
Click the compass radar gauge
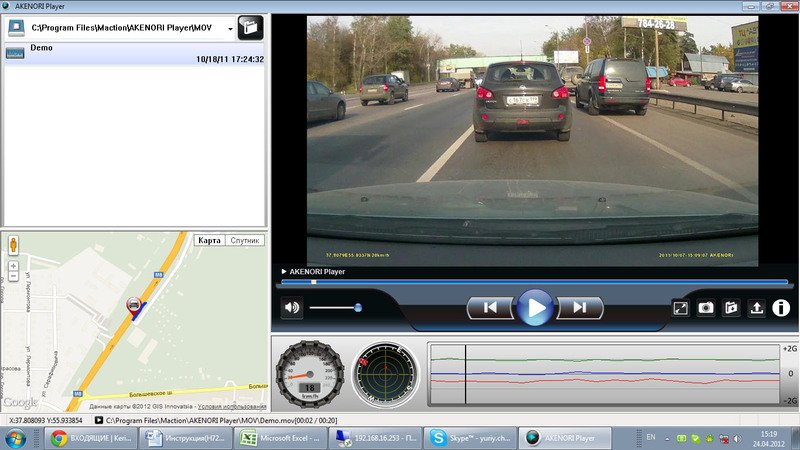(x=385, y=374)
